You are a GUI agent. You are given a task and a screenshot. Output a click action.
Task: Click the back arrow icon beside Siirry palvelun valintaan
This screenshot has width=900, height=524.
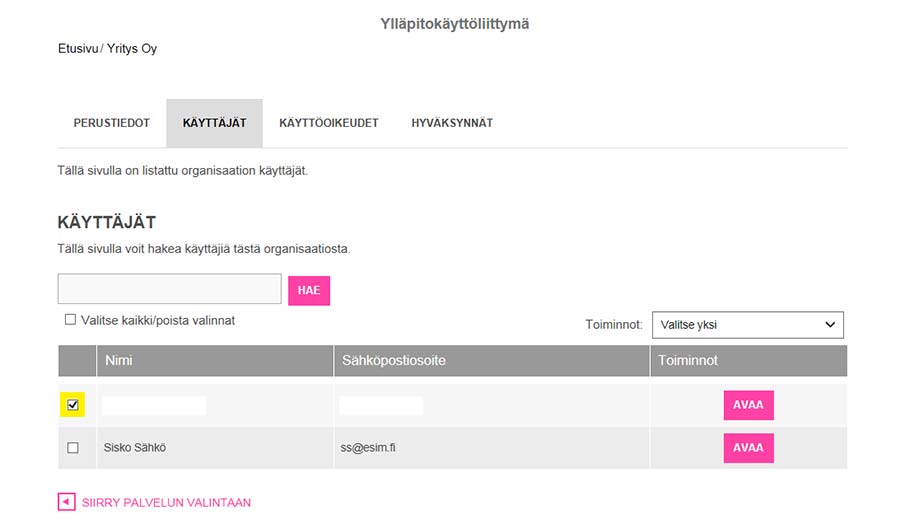(67, 502)
